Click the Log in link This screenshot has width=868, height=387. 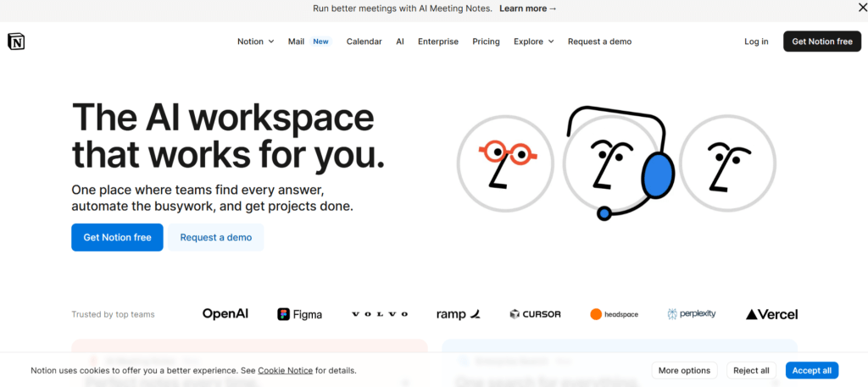coord(756,41)
